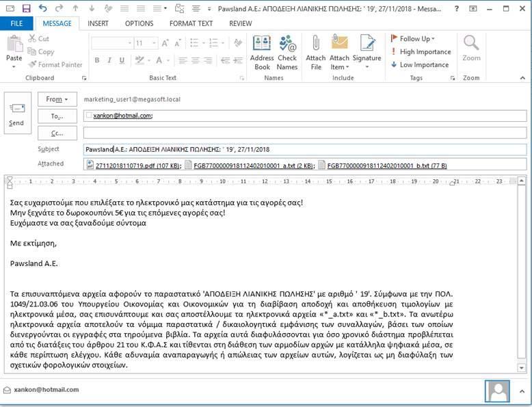Open attachment FGB77000009181112402010001_b.txt
The width and height of the screenshot is (532, 407).
coord(384,166)
